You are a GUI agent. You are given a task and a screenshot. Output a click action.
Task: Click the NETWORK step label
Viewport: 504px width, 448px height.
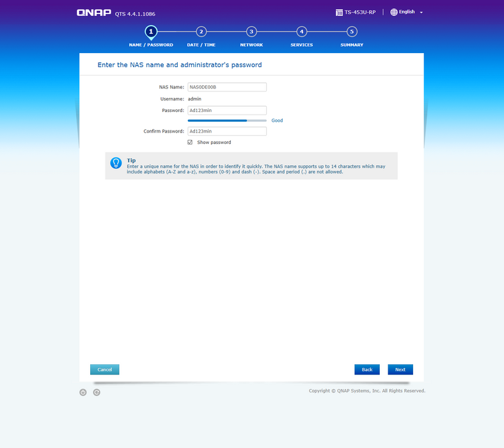pyautogui.click(x=251, y=45)
